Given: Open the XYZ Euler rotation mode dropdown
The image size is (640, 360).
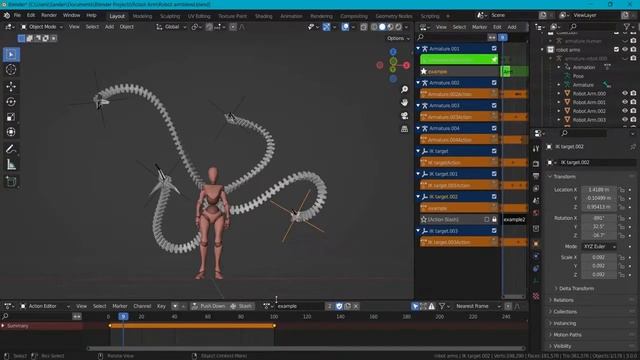Looking at the screenshot, I should 599,247.
